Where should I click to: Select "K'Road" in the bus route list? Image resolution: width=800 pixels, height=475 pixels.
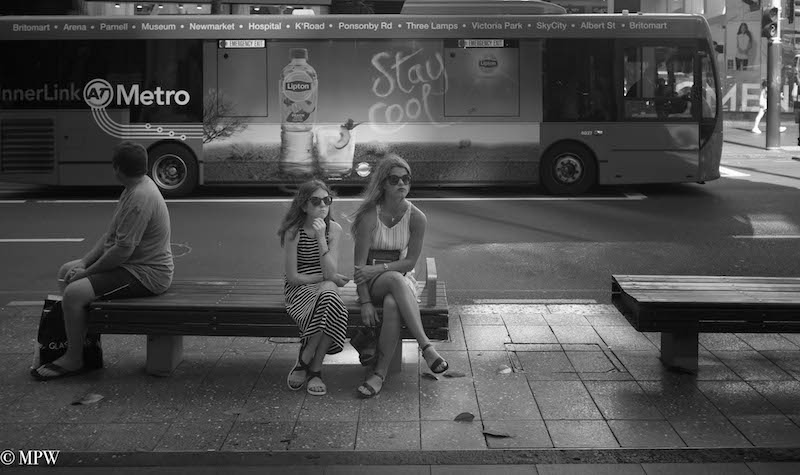310,26
